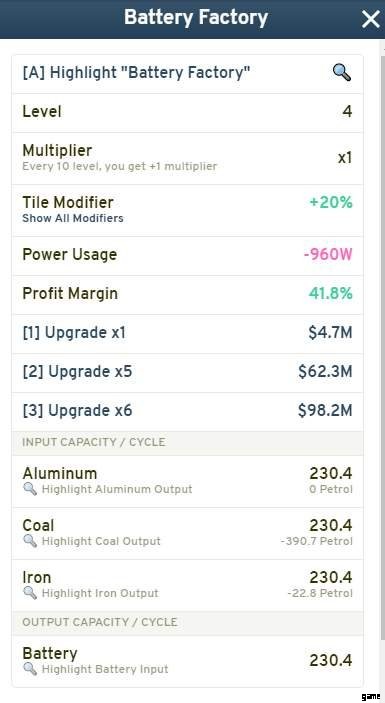
Task: Click the Power Usage -960W row
Action: pos(187,255)
